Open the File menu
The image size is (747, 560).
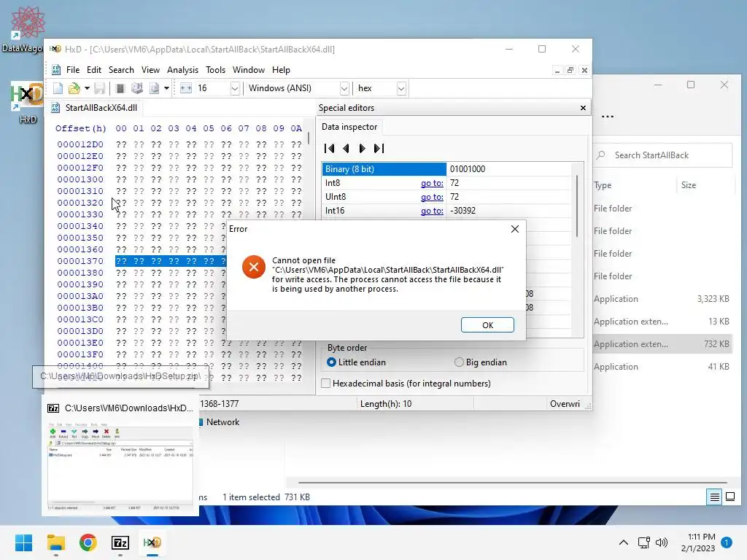(x=73, y=70)
